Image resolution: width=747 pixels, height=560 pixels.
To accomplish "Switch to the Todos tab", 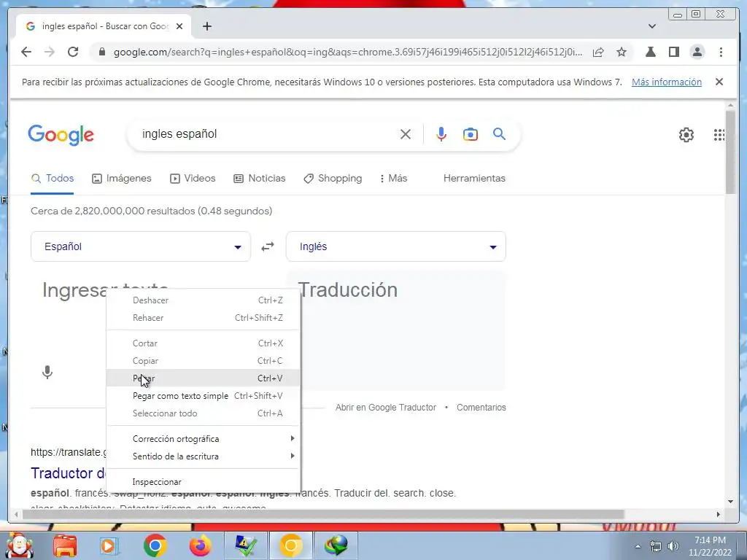I will [x=53, y=179].
